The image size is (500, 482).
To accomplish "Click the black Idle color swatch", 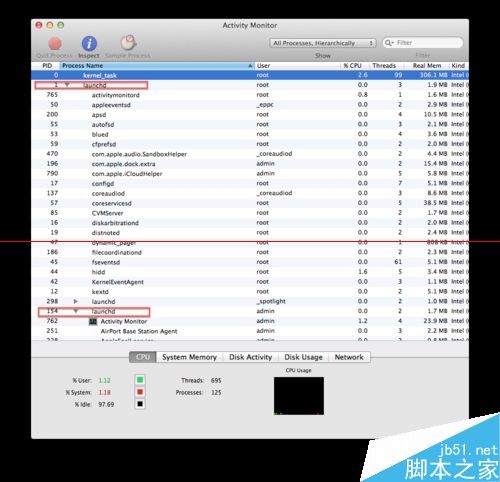I will 140,404.
